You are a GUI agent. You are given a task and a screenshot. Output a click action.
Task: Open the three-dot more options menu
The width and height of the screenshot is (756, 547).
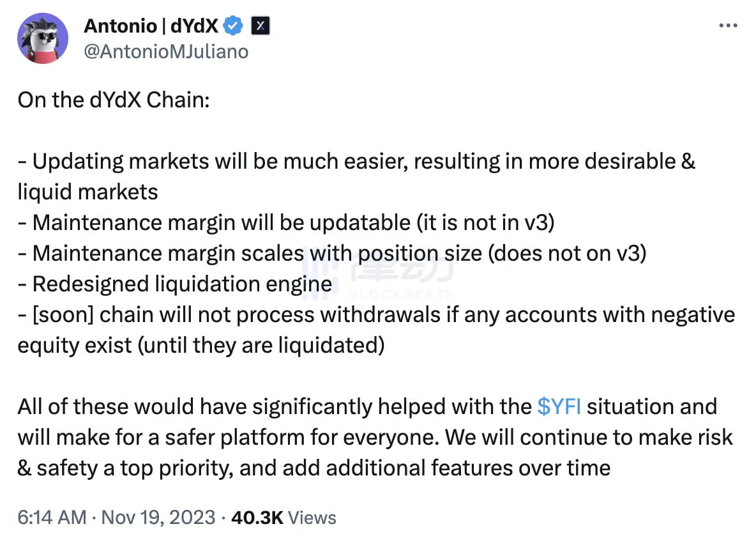coord(728,24)
